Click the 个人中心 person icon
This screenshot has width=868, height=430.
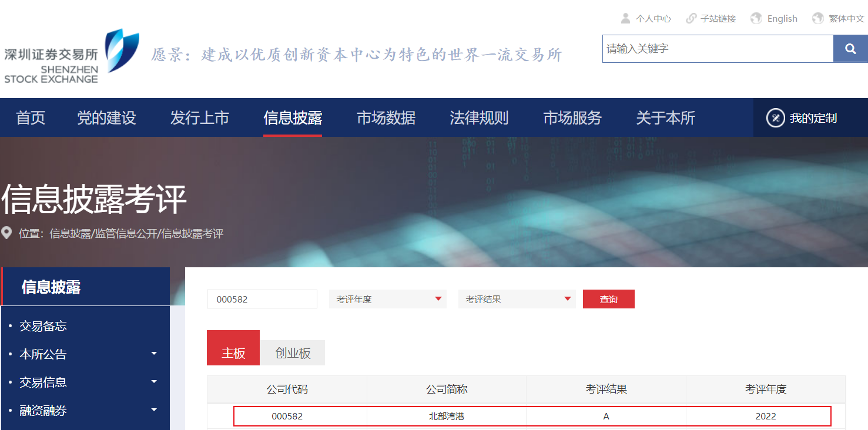(x=625, y=18)
